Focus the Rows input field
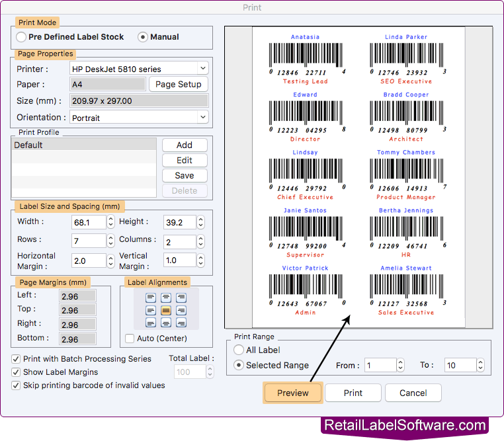Screen dimensions: 504x441 coord(89,241)
